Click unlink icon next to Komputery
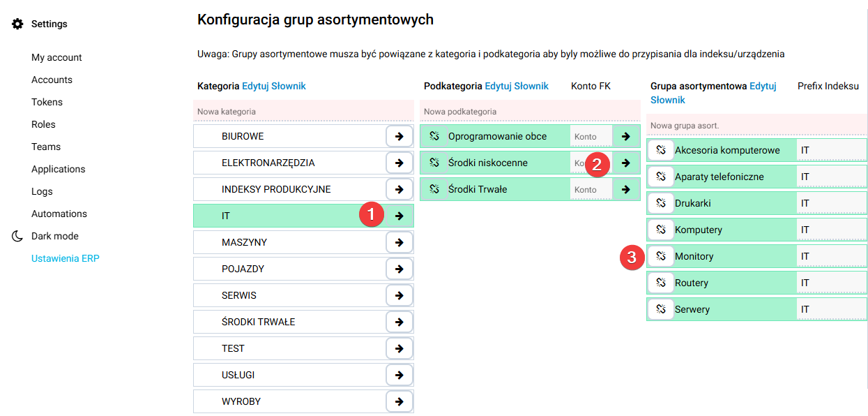 (661, 230)
